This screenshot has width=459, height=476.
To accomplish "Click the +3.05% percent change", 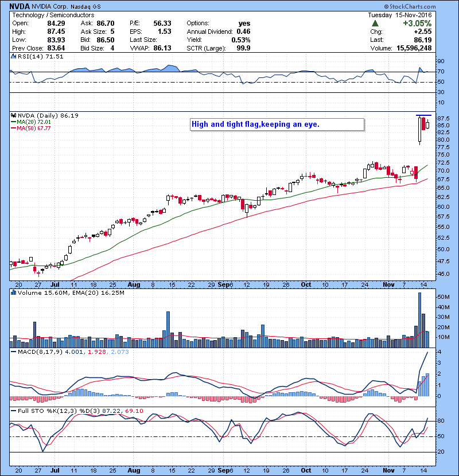I will [417, 24].
